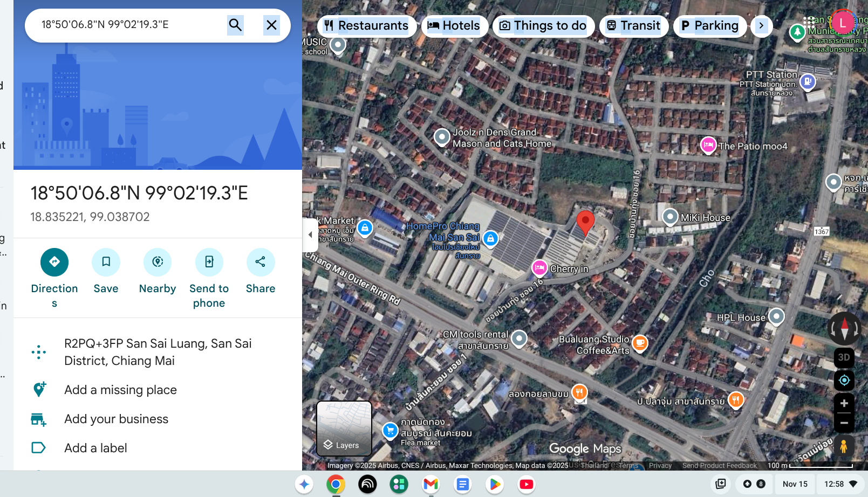Send the location to phone

(209, 263)
